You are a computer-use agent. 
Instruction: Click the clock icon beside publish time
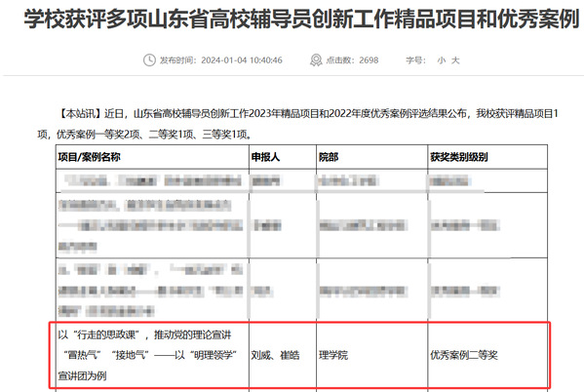[x=149, y=60]
